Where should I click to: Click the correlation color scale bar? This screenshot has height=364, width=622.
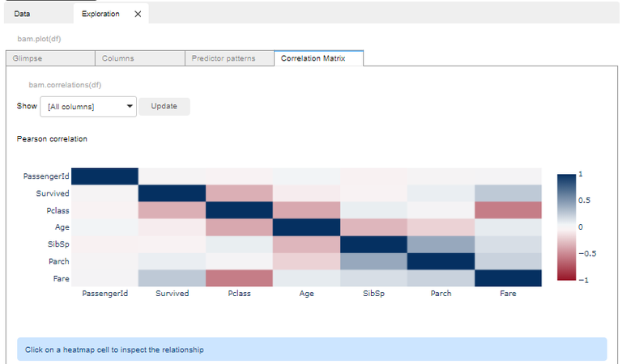566,227
